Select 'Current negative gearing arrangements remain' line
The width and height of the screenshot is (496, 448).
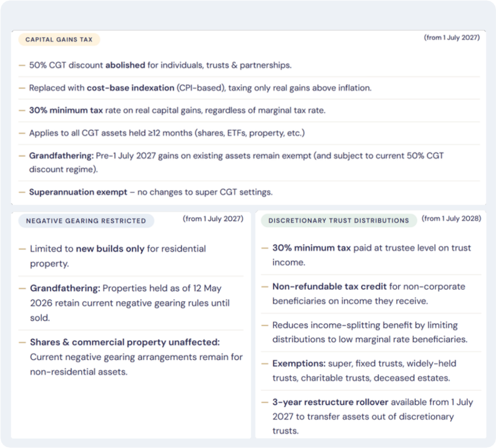coord(136,357)
